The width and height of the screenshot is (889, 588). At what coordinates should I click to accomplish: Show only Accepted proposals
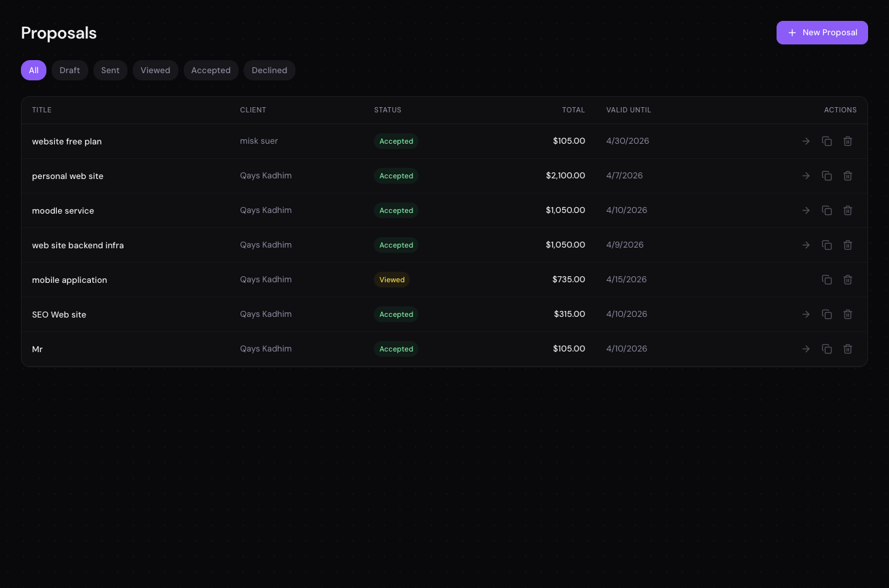click(210, 70)
